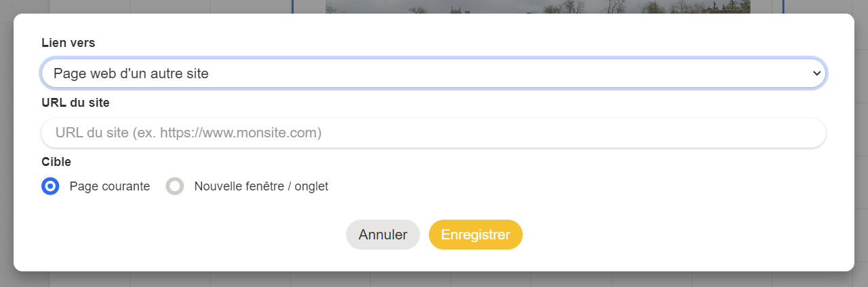Click the "Page courante" label text
Image resolution: width=868 pixels, height=287 pixels.
109,186
